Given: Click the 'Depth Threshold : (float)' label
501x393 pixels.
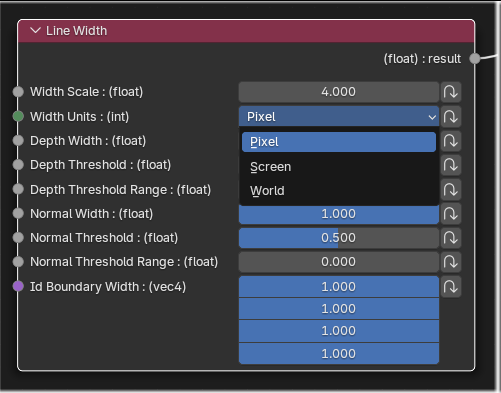Looking at the screenshot, I should 100,165.
